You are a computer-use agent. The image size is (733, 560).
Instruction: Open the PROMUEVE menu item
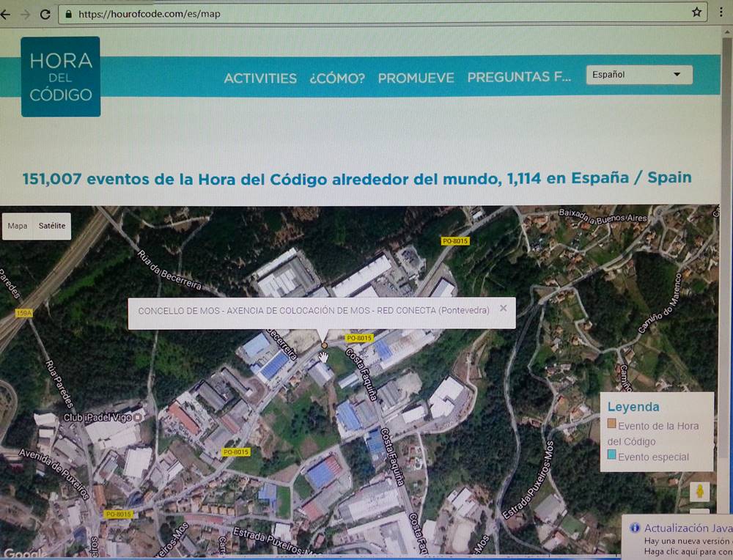(416, 78)
